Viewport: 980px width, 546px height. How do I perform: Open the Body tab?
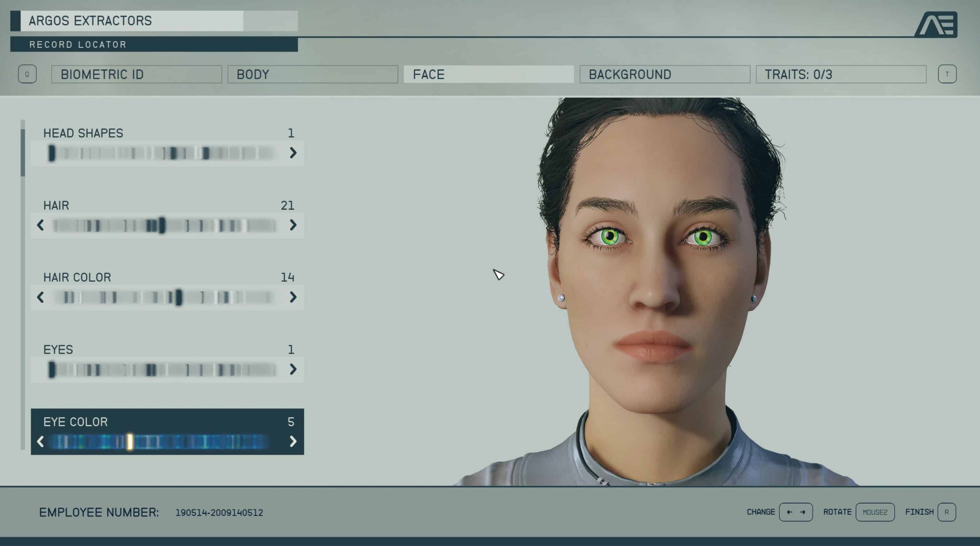312,74
